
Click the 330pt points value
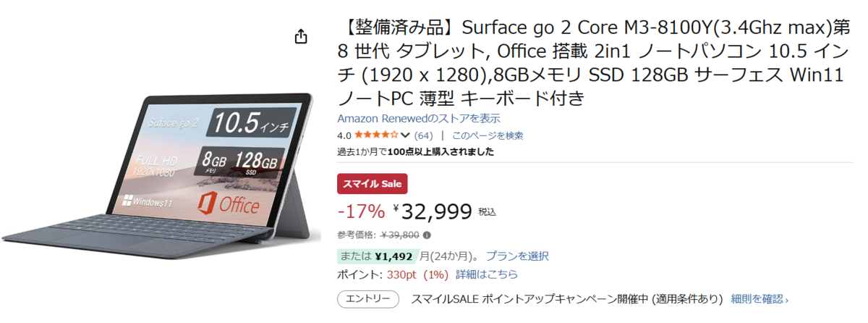coord(402,274)
